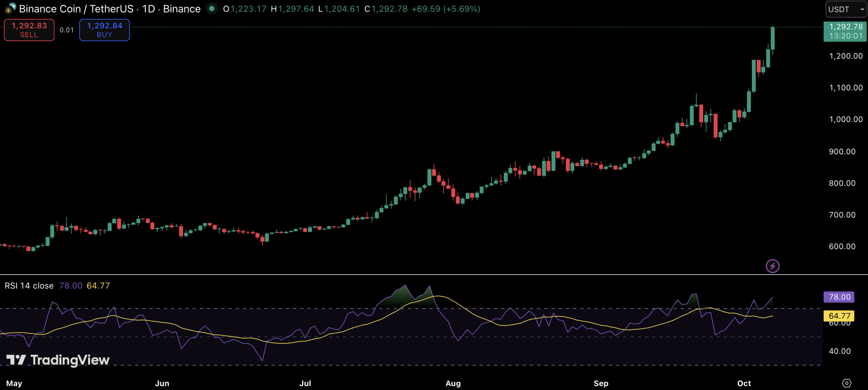
Task: Click the Oct label on time axis
Action: (x=744, y=383)
